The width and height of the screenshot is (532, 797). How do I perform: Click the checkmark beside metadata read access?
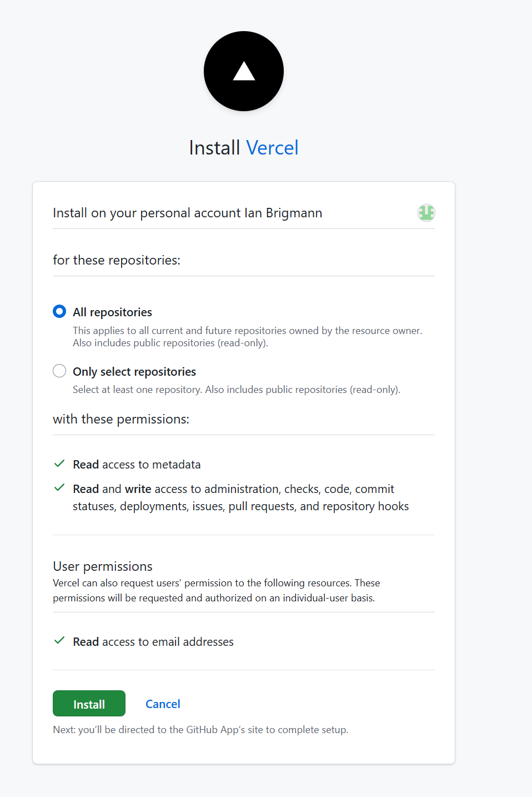click(59, 463)
